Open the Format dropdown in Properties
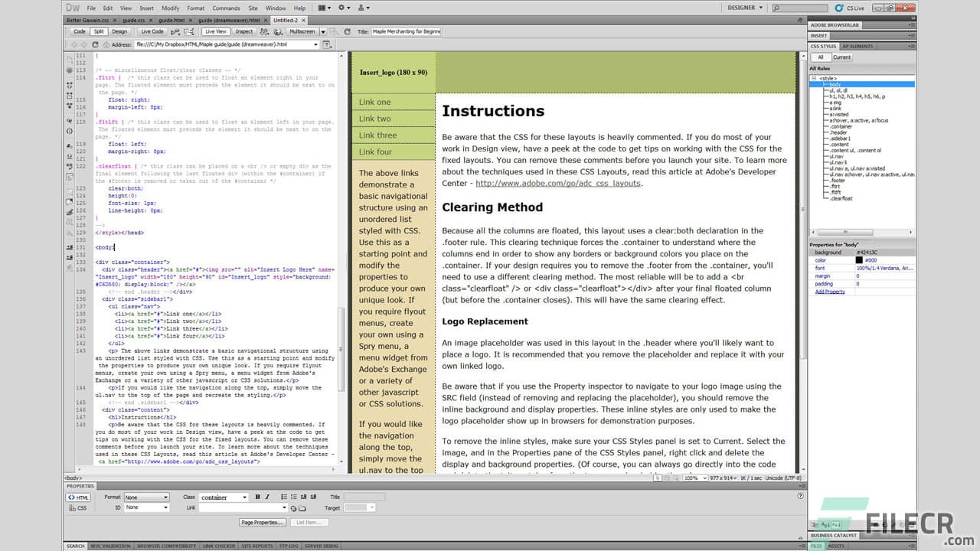The image size is (980, 551). [x=145, y=497]
